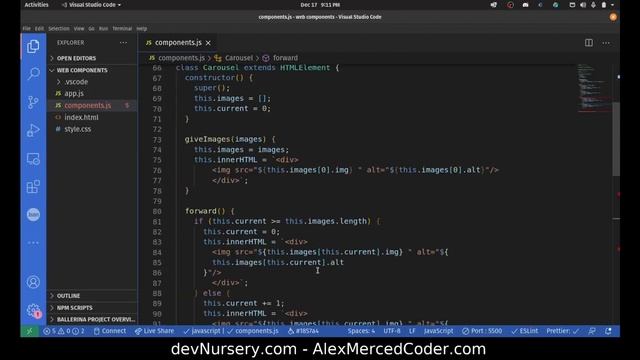Expand the OPEN EDITORS section
640x360 pixels.
pyautogui.click(x=76, y=58)
